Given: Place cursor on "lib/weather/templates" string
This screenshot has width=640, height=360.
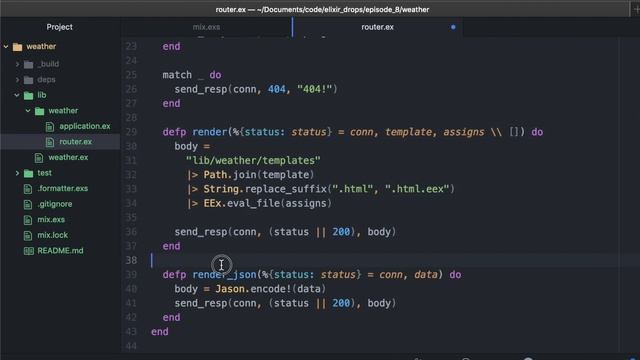Looking at the screenshot, I should (x=253, y=160).
